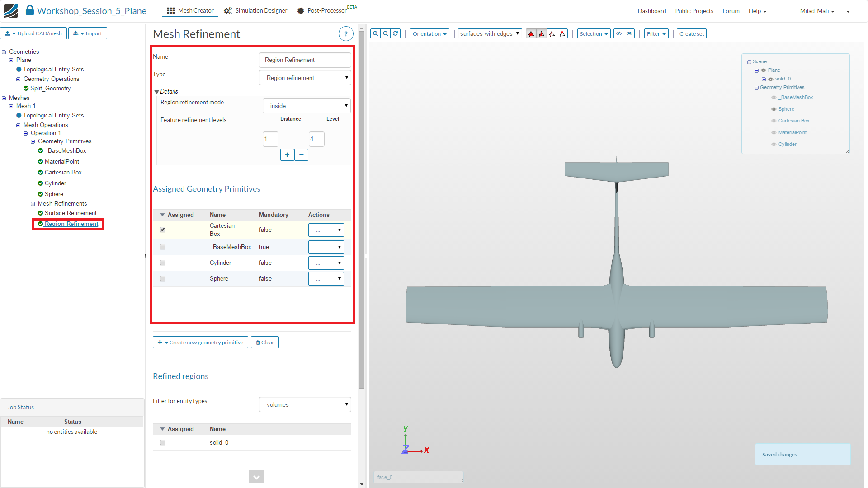
Task: Click Create new geometry primitive button
Action: [200, 343]
